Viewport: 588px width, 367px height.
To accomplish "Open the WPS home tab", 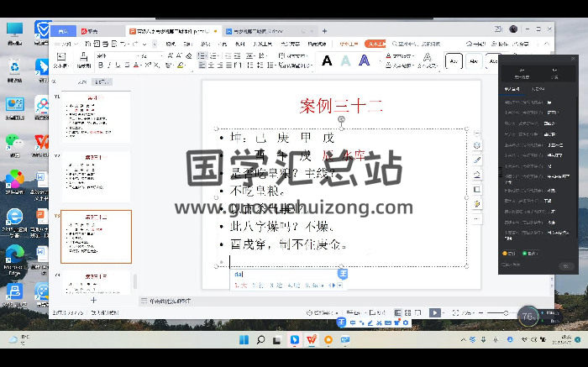I will click(x=63, y=31).
